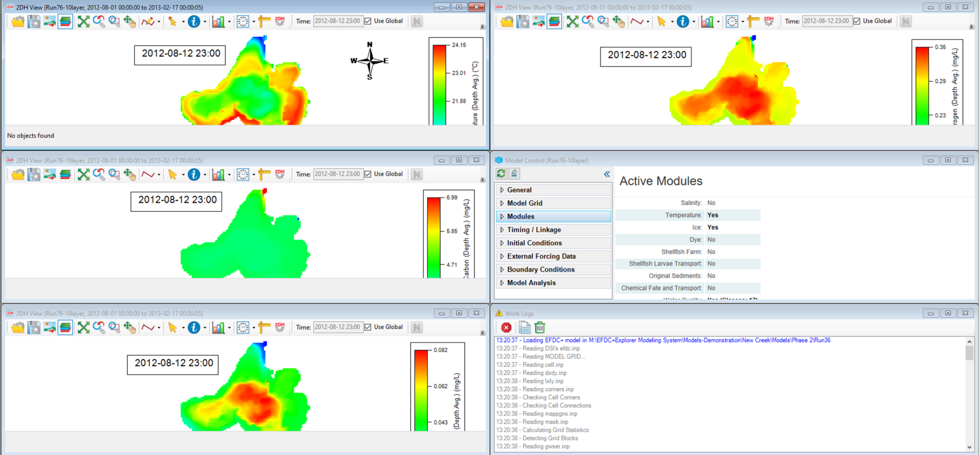Select the Modules item in Model Control
This screenshot has height=455, width=980.
pos(521,216)
